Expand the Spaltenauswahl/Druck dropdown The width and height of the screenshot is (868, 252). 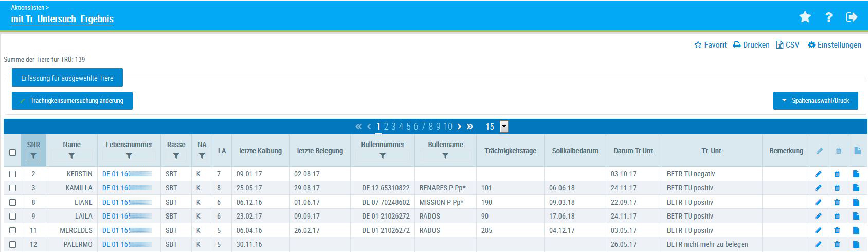point(816,101)
